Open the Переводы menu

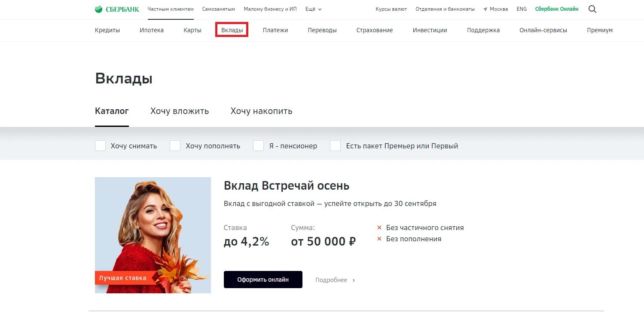coord(322,30)
